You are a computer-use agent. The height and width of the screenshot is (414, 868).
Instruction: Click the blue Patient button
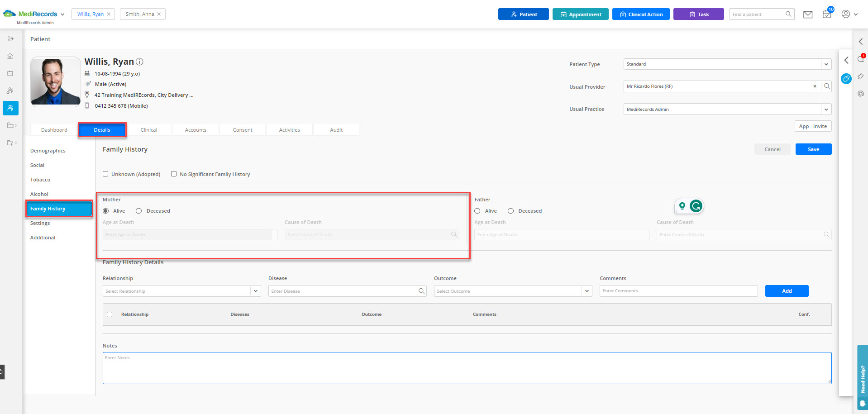[524, 14]
